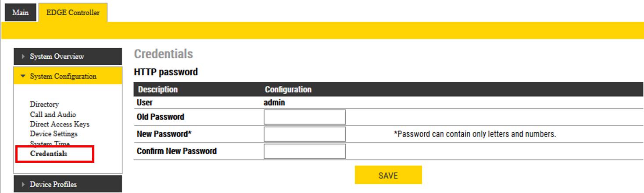Image resolution: width=644 pixels, height=193 pixels.
Task: Focus the Confirm New Password field
Action: (x=304, y=151)
